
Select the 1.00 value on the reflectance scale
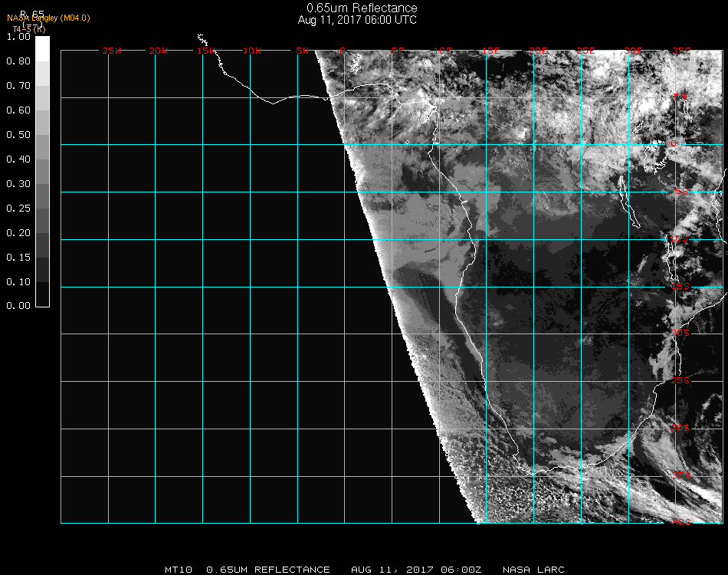coord(18,37)
